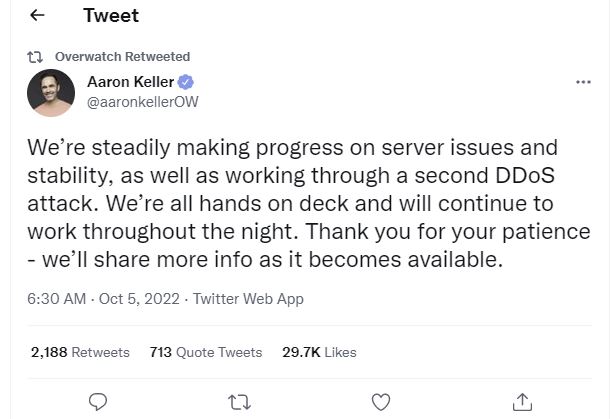
Task: Click the share upload icon
Action: 521,401
